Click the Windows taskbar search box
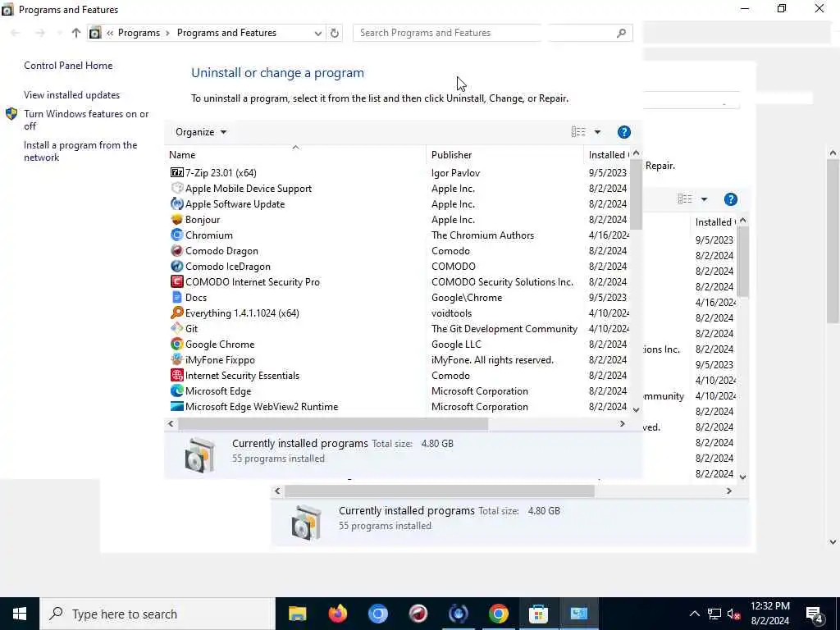 tap(157, 614)
